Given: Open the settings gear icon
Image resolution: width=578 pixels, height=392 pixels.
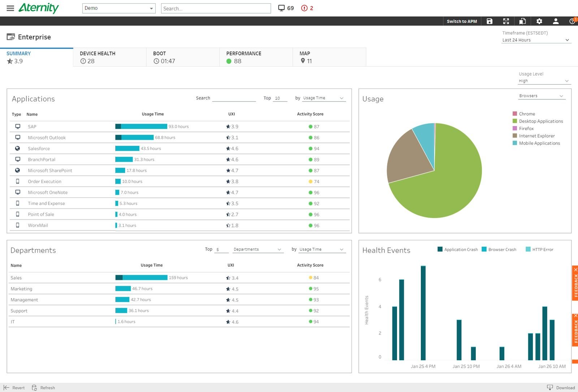Looking at the screenshot, I should point(539,21).
